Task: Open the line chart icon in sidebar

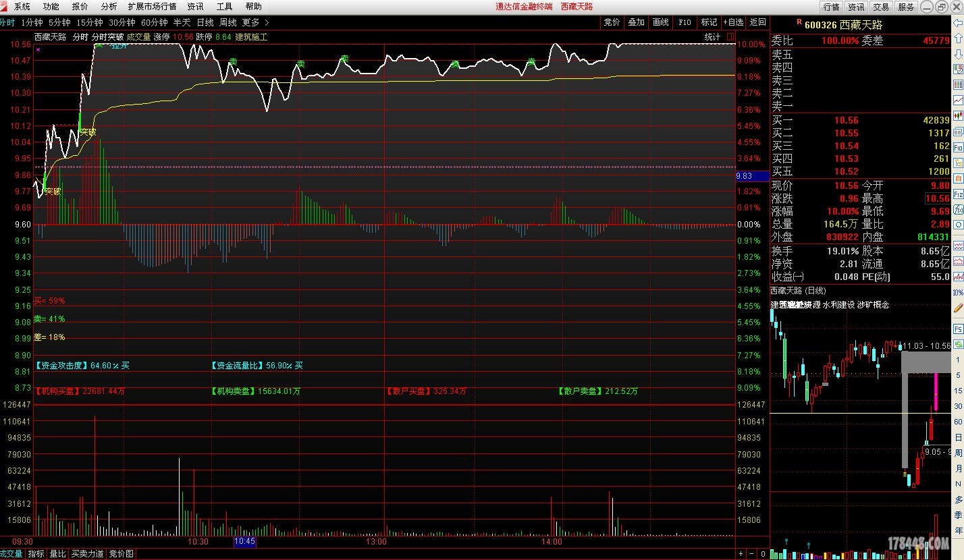Action: [958, 100]
